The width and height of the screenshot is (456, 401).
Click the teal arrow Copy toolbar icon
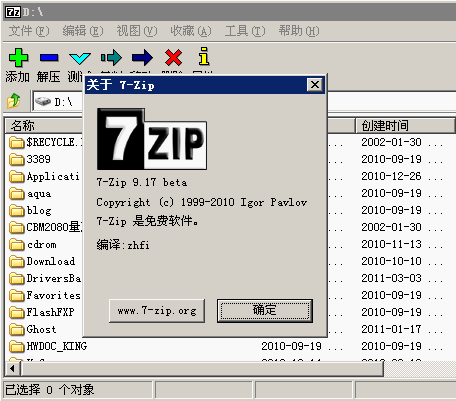pyautogui.click(x=111, y=58)
